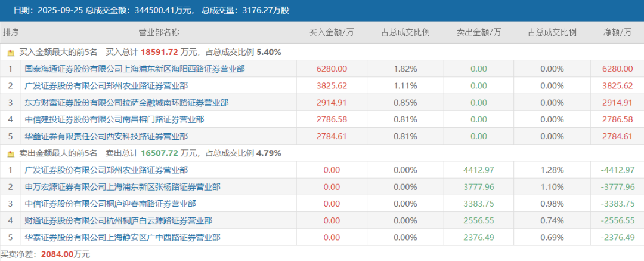
Task: Click the 营业部名称 column header
Action: [x=159, y=32]
